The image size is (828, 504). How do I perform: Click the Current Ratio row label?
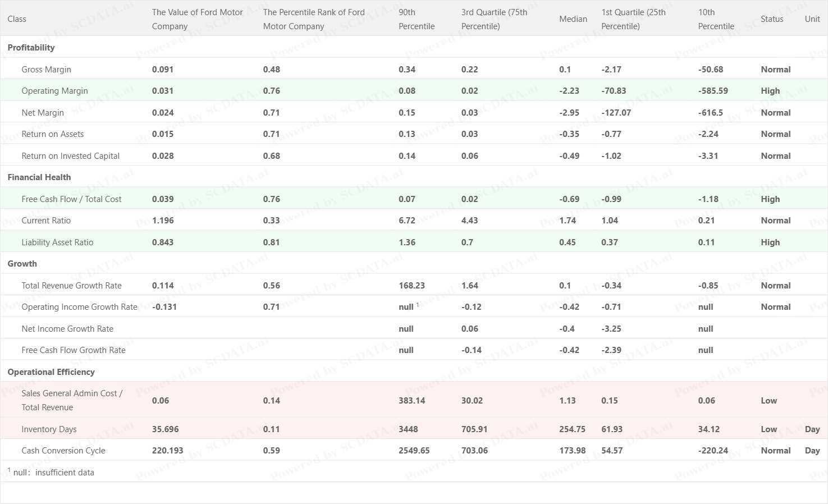(46, 221)
